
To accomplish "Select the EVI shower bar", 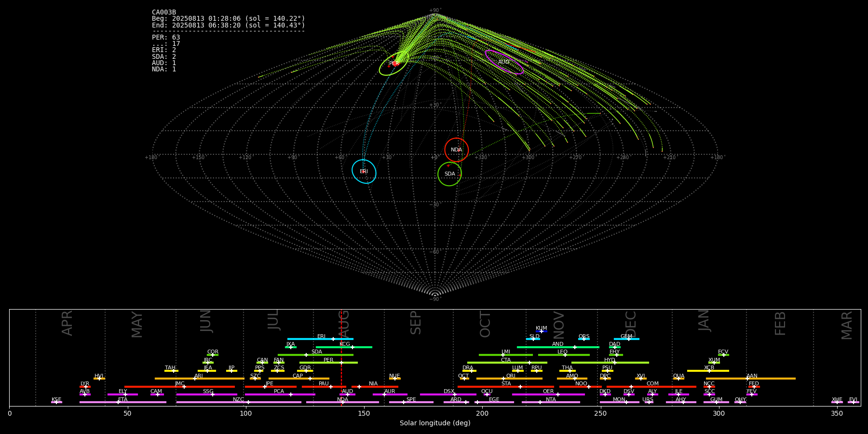I will [854, 402].
